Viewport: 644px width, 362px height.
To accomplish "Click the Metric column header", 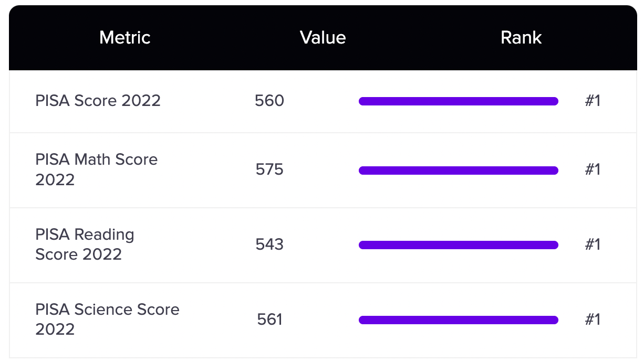I will point(125,38).
